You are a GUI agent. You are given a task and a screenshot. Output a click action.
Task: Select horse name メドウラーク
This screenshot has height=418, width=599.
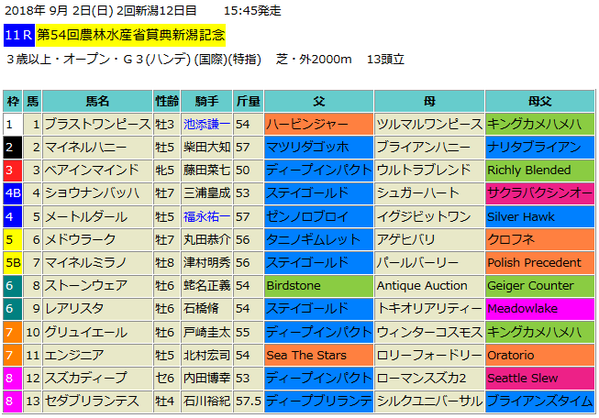(80, 240)
